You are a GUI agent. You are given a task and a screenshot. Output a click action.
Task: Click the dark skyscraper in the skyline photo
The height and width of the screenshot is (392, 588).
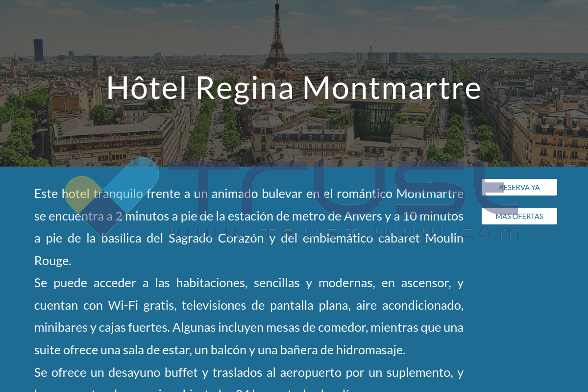tap(38, 50)
